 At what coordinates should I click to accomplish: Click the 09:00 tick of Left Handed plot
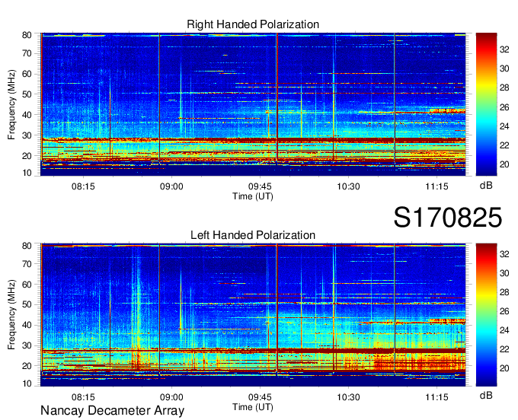(x=171, y=397)
